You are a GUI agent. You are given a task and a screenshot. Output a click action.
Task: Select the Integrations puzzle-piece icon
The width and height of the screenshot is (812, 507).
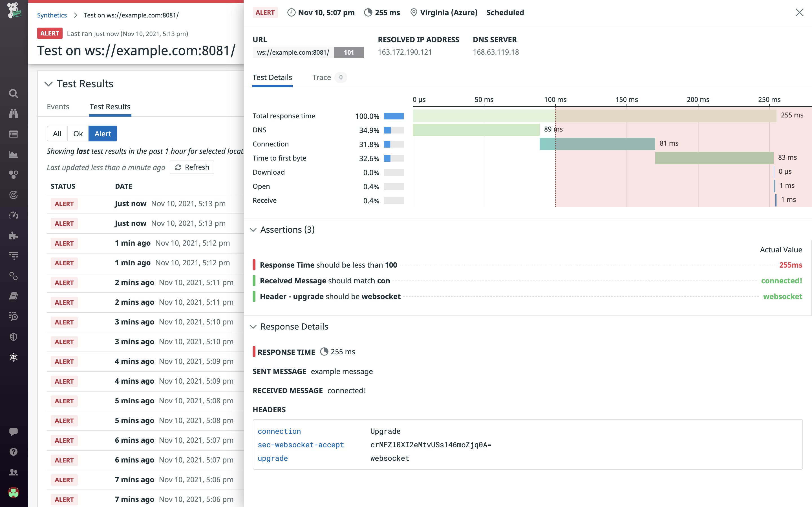tap(14, 236)
